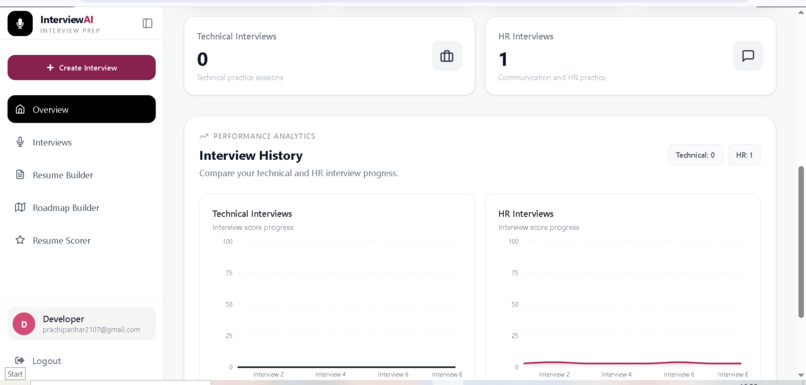The height and width of the screenshot is (385, 806).
Task: Click the star icon beside Resume Scorer
Action: [20, 240]
